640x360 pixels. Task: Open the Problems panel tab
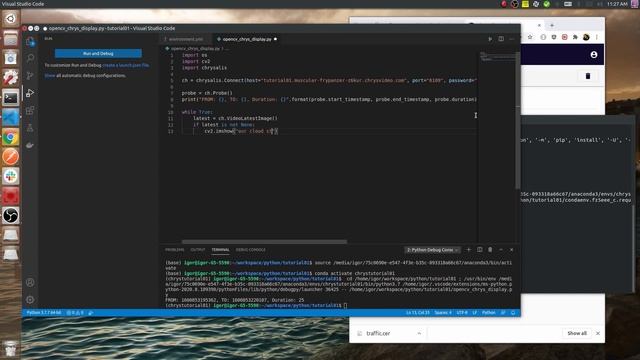click(x=175, y=250)
